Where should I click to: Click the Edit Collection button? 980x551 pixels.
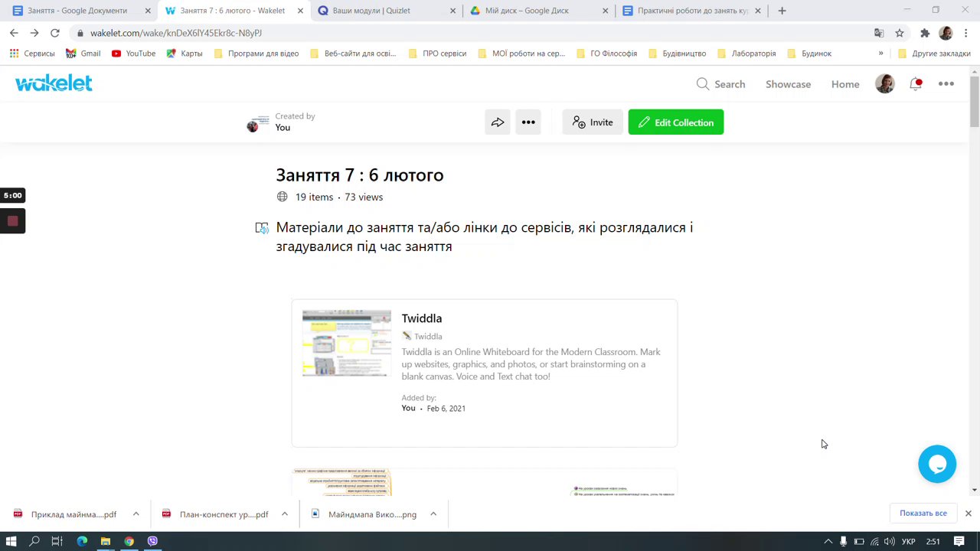(x=676, y=122)
